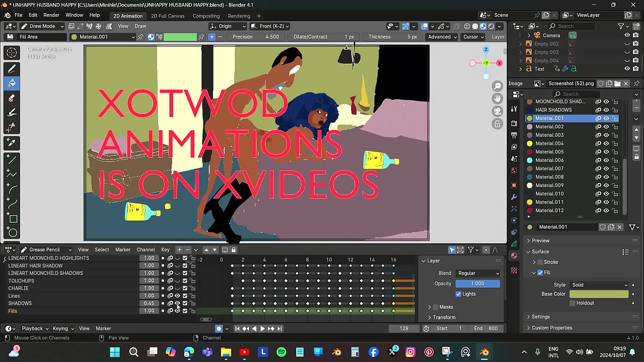The height and width of the screenshot is (362, 644).
Task: Select the Box primitive tool
Action: pyautogui.click(x=12, y=219)
